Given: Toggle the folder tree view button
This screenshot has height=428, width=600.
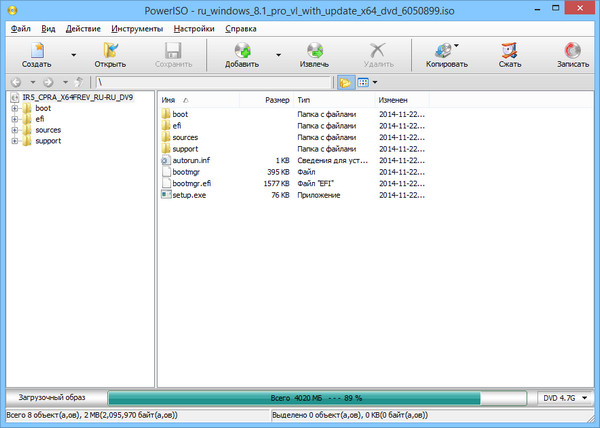Looking at the screenshot, I should 345,83.
